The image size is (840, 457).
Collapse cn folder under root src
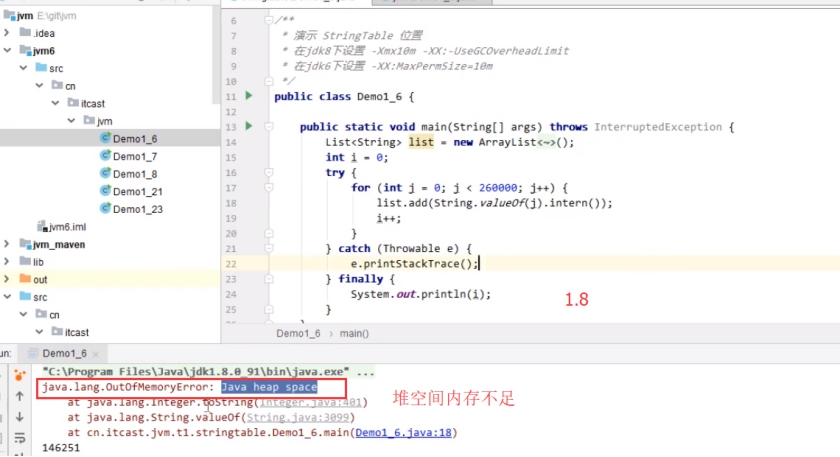pyautogui.click(x=23, y=314)
